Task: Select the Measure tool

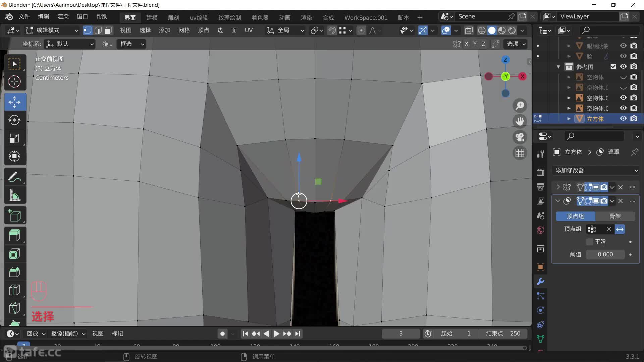Action: point(14,195)
